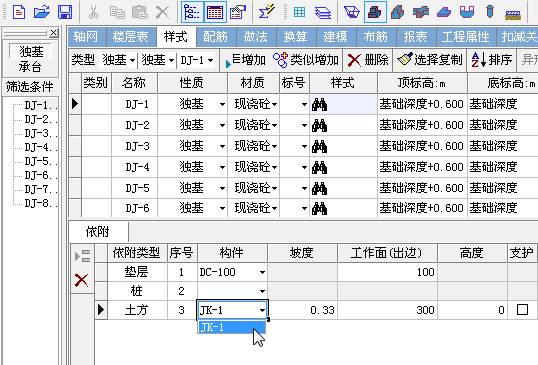Expand 标号 dropdown for DJ-3 row
Viewport: 538px width, 365px height.
pos(304,147)
